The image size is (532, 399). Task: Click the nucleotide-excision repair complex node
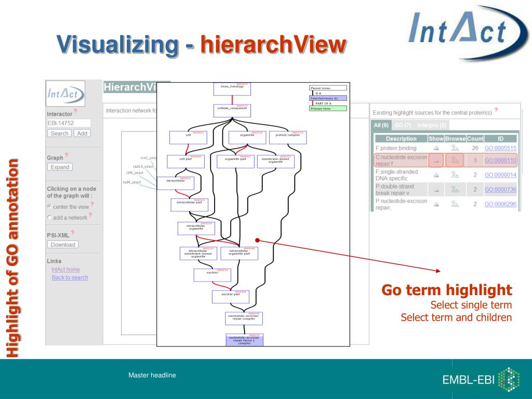[x=244, y=318]
